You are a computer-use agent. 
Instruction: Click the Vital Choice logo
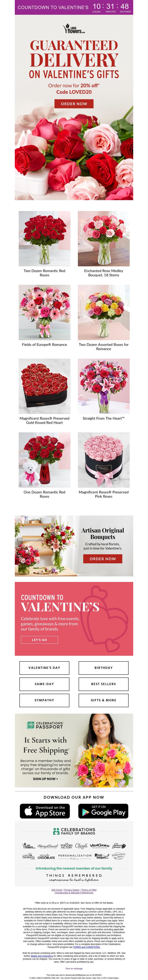pyautogui.click(x=100, y=845)
